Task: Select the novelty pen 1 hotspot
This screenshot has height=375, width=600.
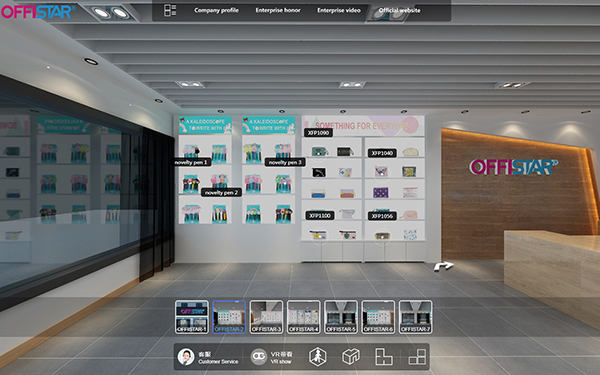Action: click(x=191, y=162)
